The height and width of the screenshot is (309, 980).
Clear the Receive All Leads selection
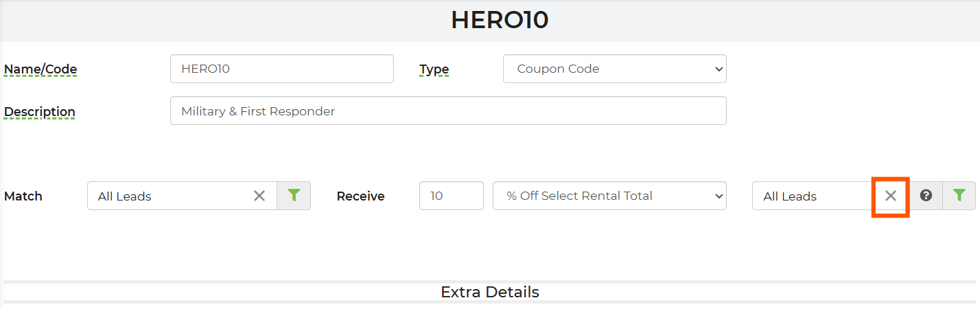coord(890,196)
